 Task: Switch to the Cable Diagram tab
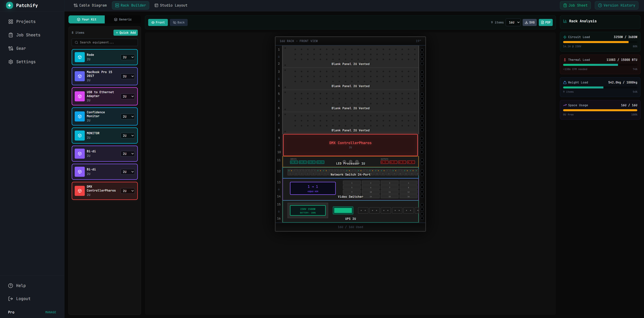(x=90, y=5)
